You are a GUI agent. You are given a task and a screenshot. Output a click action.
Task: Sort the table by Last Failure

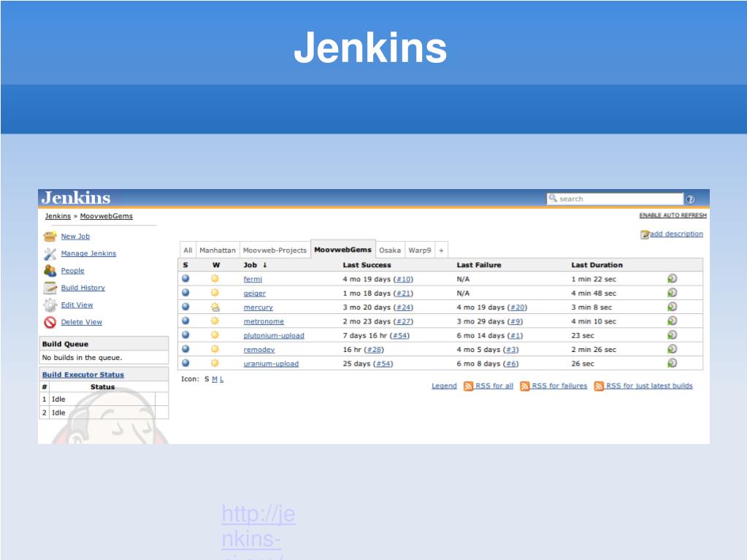[x=479, y=265]
